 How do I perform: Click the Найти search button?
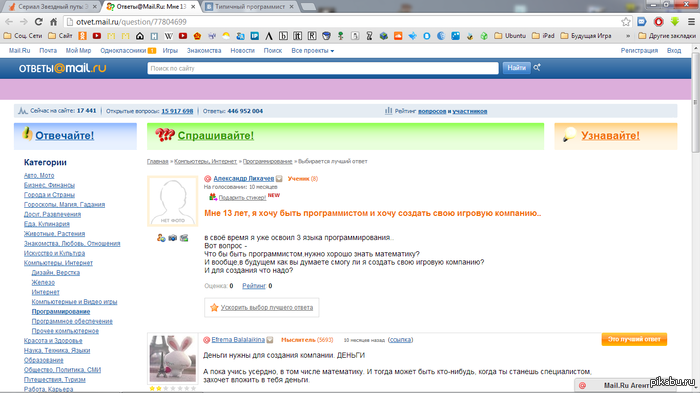click(x=516, y=68)
